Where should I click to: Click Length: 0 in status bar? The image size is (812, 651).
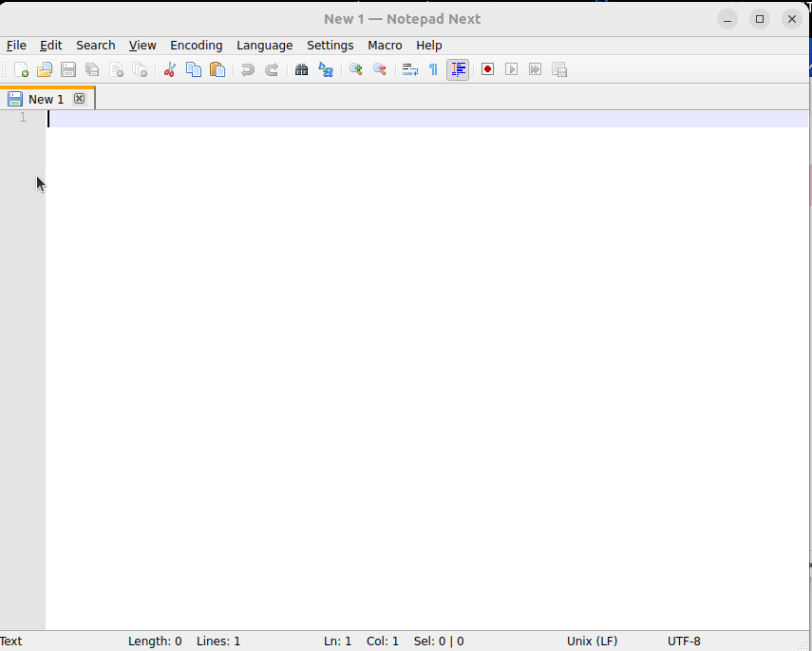(155, 641)
